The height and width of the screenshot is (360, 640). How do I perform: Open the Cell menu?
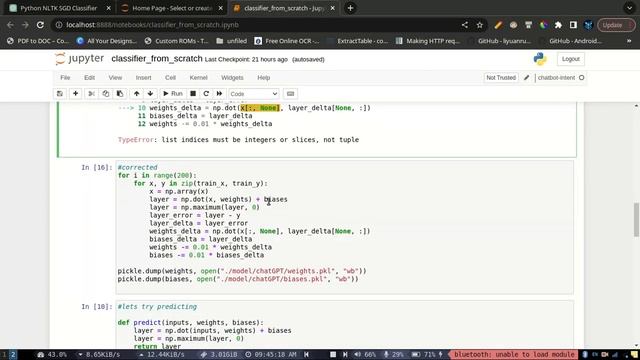coord(170,78)
